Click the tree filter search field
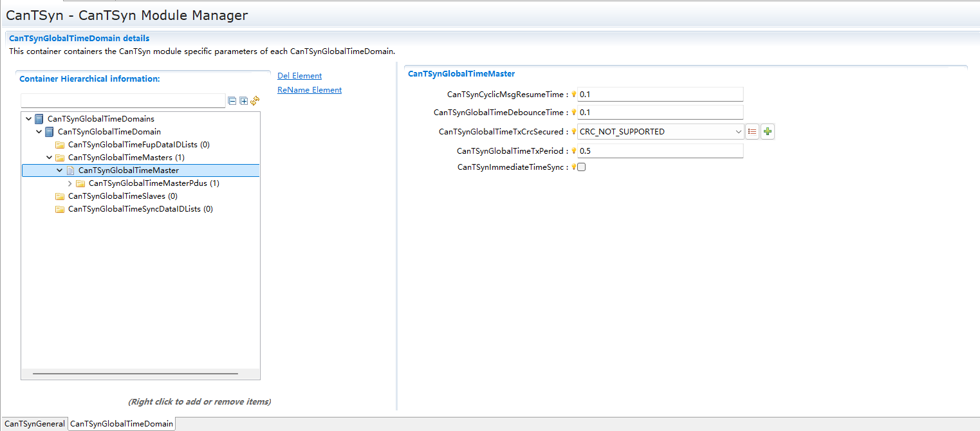The width and height of the screenshot is (980, 431). (x=123, y=101)
